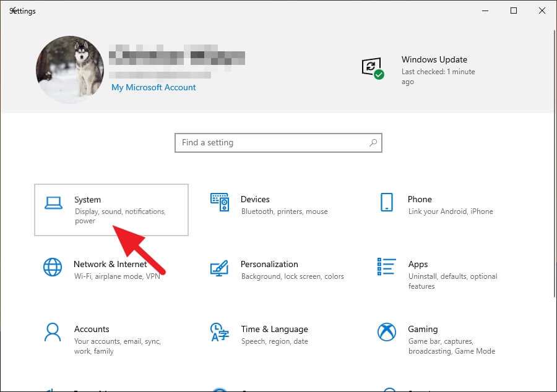
Task: Open Apps via the app list icon
Action: pyautogui.click(x=386, y=268)
